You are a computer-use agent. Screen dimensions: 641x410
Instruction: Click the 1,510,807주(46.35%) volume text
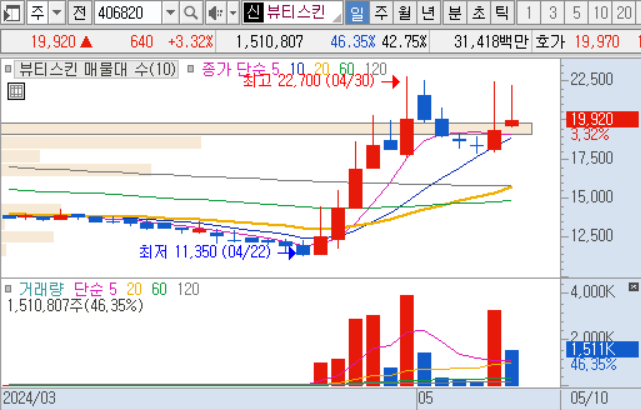[75, 305]
